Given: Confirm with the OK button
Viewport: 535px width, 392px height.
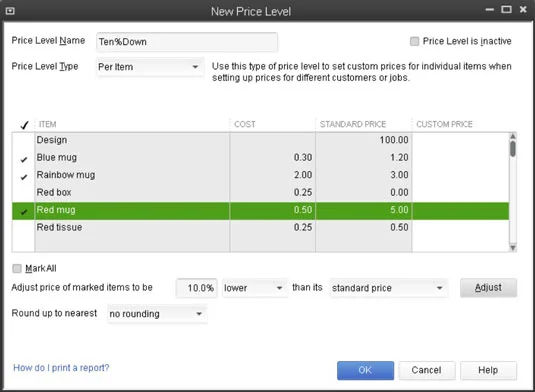Looking at the screenshot, I should click(365, 370).
